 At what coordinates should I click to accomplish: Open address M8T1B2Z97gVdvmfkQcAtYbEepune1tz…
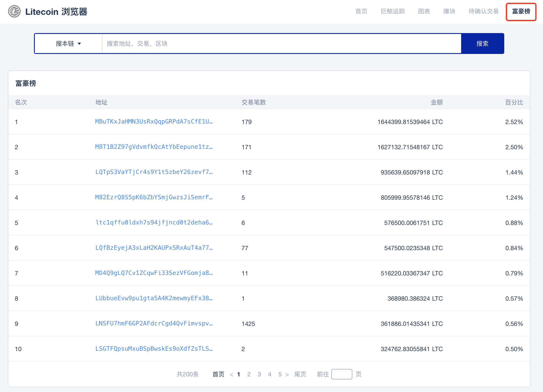154,147
